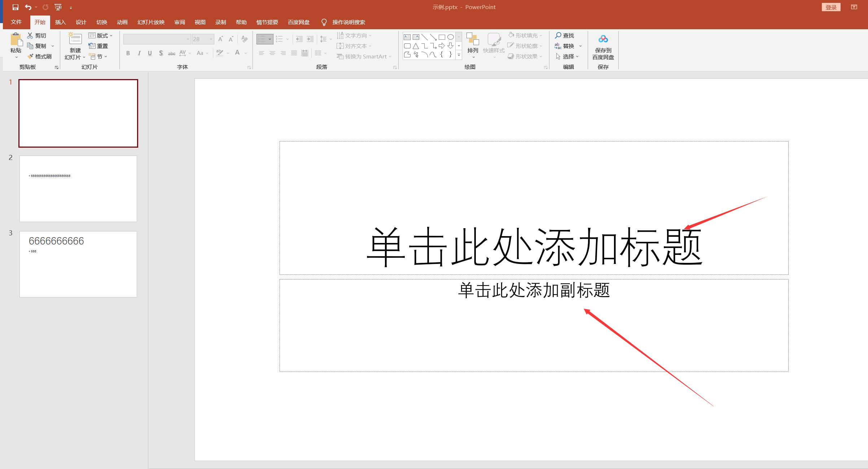The height and width of the screenshot is (469, 868).
Task: Toggle Align Right paragraph alignment
Action: click(x=283, y=53)
